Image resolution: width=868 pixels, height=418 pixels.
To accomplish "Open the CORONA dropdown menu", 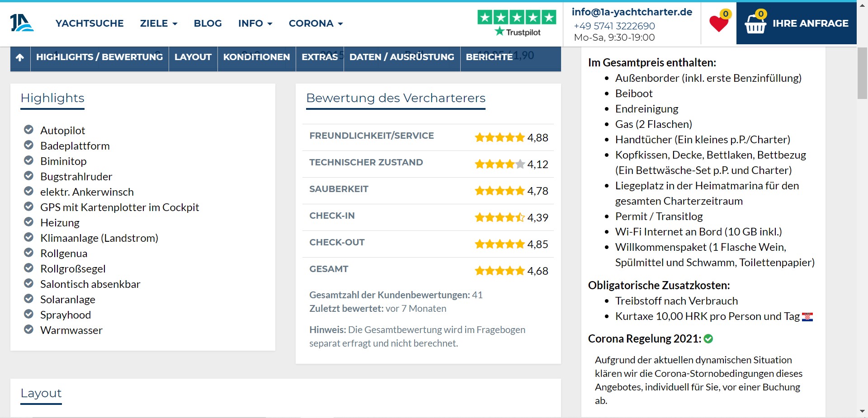I will point(316,23).
